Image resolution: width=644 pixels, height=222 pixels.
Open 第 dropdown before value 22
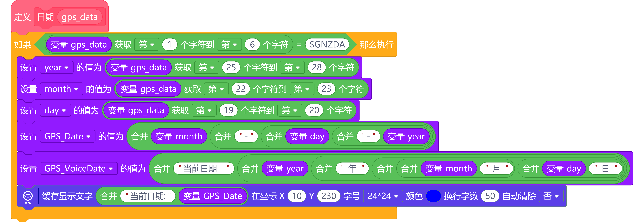(216, 89)
